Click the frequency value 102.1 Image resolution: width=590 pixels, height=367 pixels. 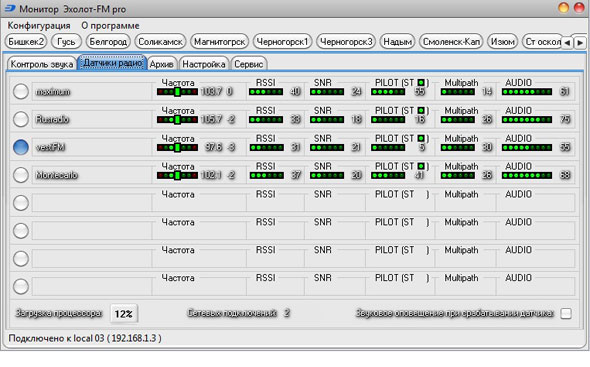[211, 175]
